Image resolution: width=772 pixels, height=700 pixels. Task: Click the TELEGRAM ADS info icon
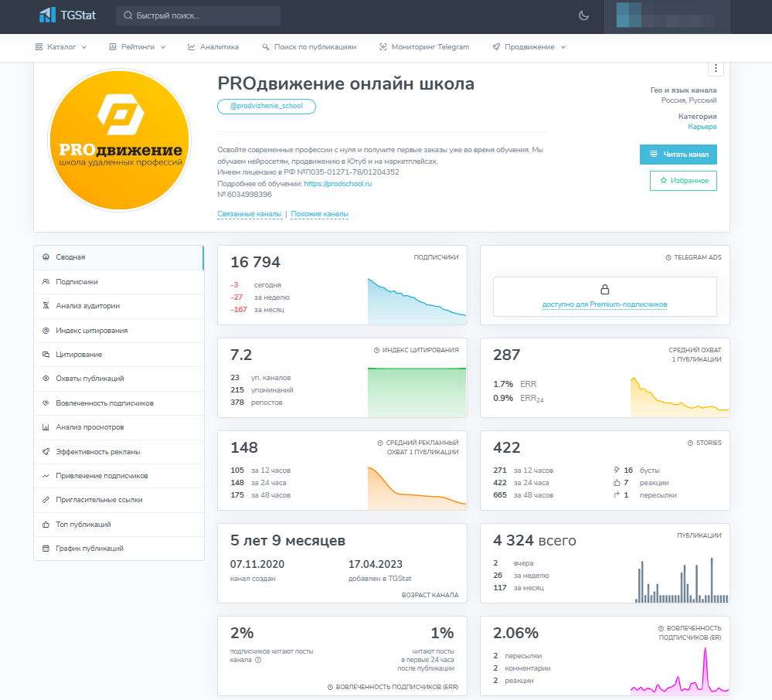click(x=668, y=258)
